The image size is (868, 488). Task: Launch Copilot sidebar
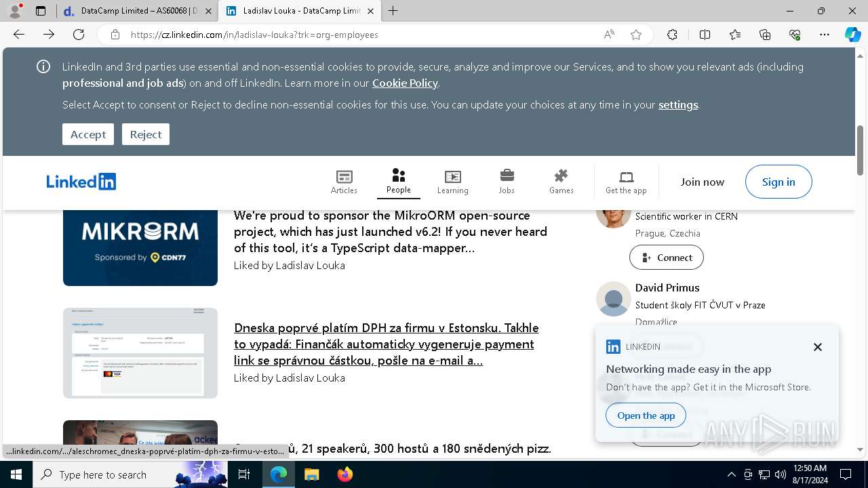point(852,35)
